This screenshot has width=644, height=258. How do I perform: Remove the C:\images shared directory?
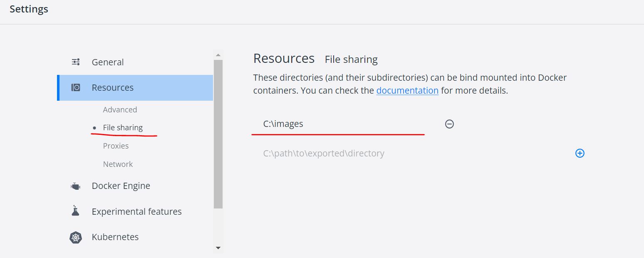449,124
